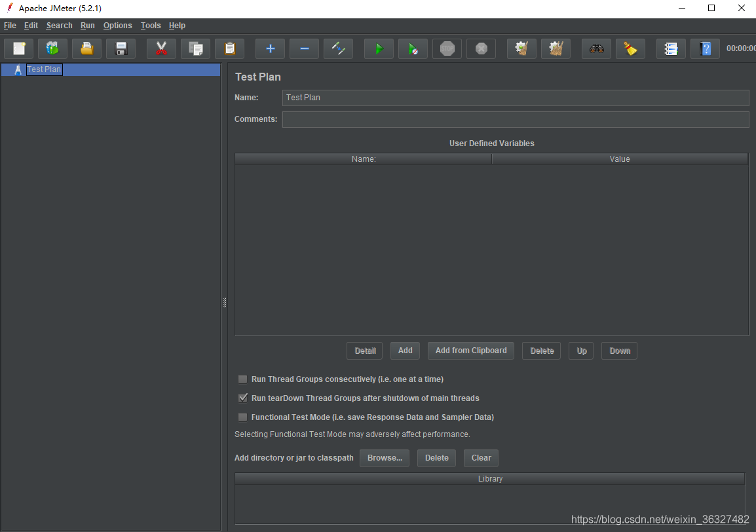Click the Value column header
Viewport: 756px width, 532px height.
pyautogui.click(x=620, y=159)
